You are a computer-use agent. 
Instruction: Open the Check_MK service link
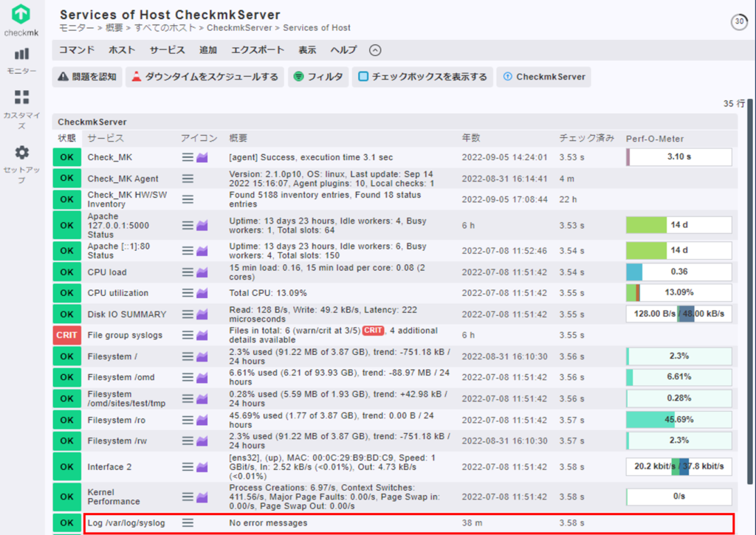(x=110, y=157)
